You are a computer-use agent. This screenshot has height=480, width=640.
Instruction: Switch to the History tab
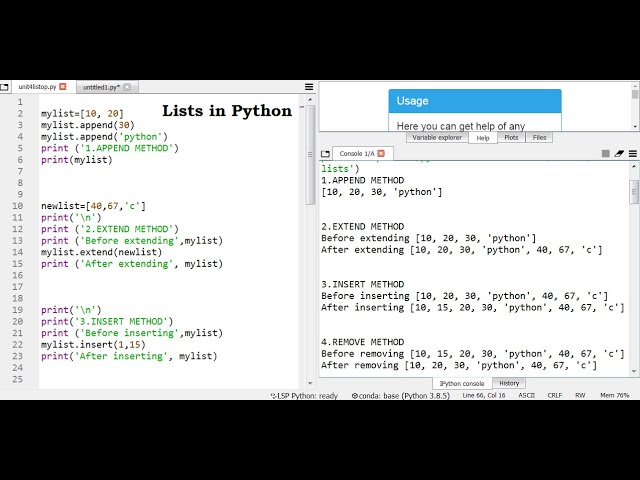coord(509,383)
